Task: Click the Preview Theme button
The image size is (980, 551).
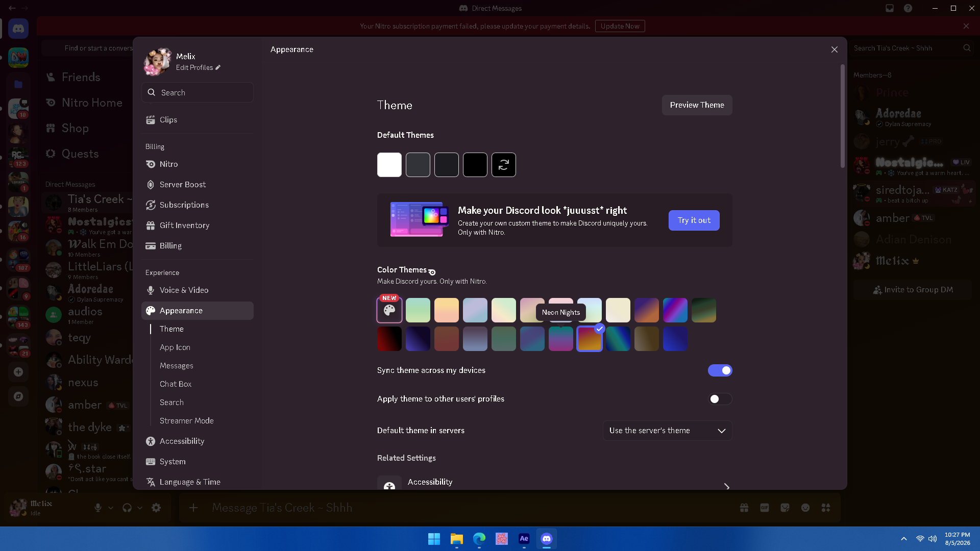Action: pos(697,105)
